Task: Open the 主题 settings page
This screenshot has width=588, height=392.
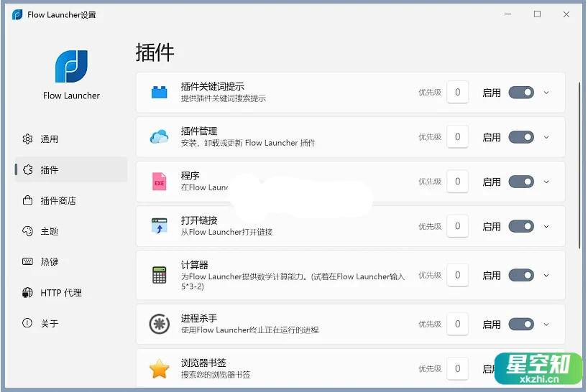Action: click(x=71, y=231)
